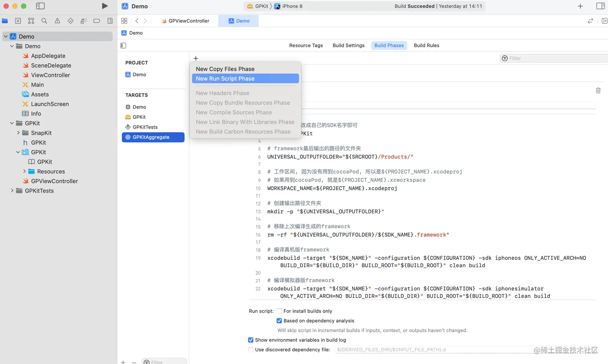
Task: Open the Source Control navigator
Action: pyautogui.click(x=18, y=21)
